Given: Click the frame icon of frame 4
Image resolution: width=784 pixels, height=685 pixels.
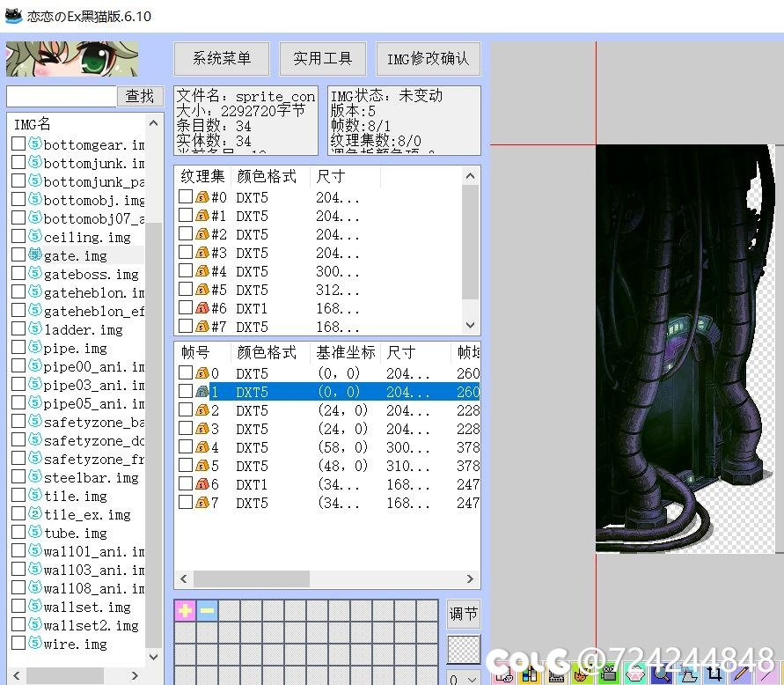Looking at the screenshot, I should click(202, 446).
